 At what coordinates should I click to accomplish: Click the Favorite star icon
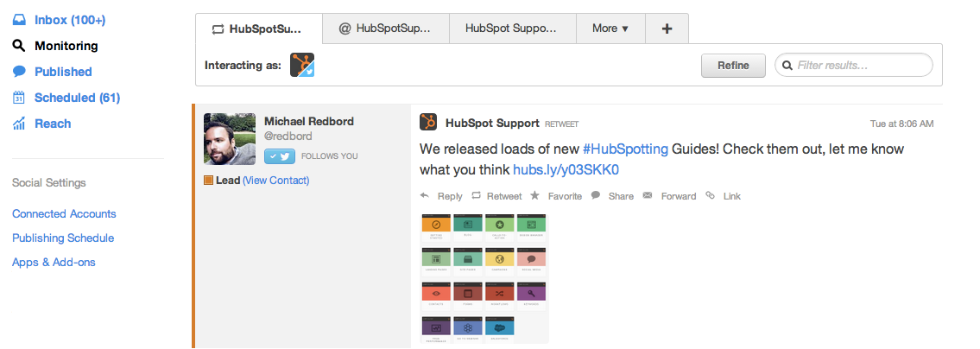[x=535, y=196]
